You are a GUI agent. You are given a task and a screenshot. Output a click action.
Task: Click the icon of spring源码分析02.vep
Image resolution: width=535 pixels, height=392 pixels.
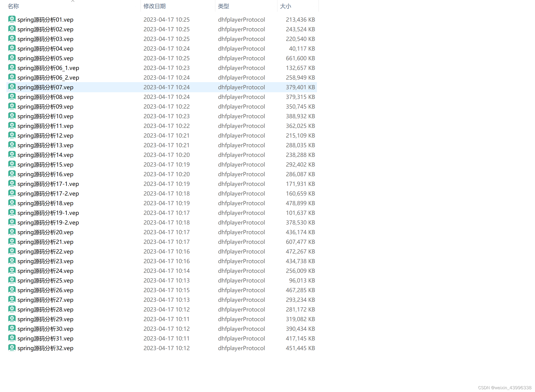(x=12, y=29)
